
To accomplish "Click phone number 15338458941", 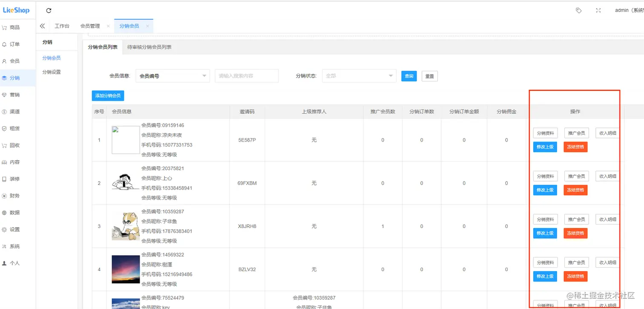I will point(178,188).
